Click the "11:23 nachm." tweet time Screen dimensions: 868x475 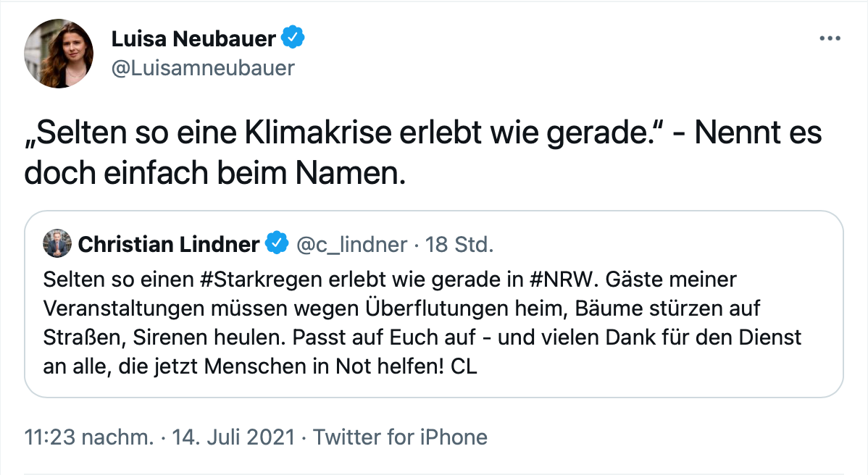tap(90, 437)
